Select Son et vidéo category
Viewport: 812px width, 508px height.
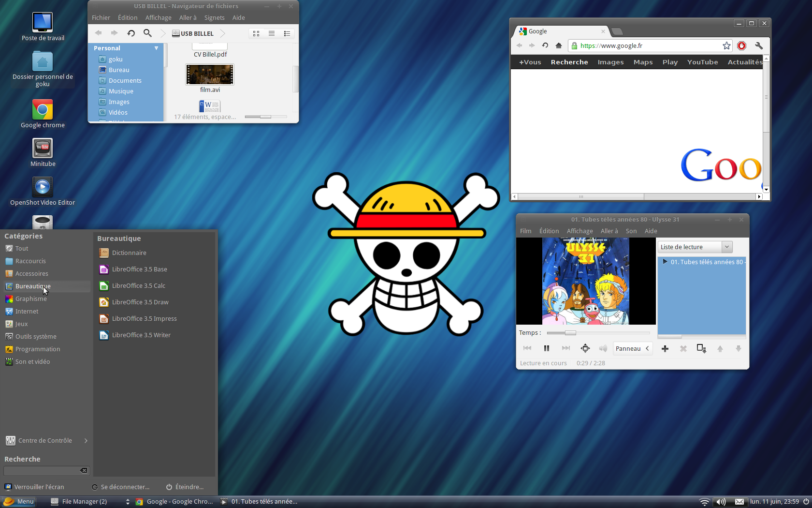pyautogui.click(x=46, y=361)
